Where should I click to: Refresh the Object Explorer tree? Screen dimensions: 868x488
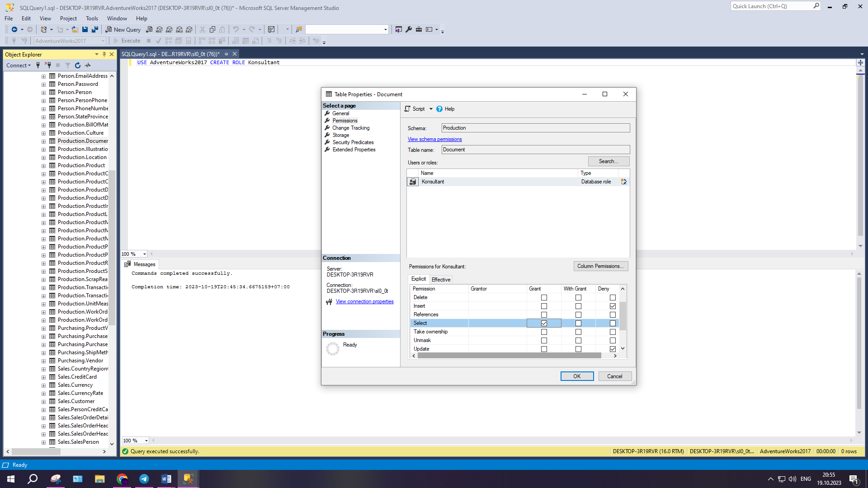tap(78, 65)
